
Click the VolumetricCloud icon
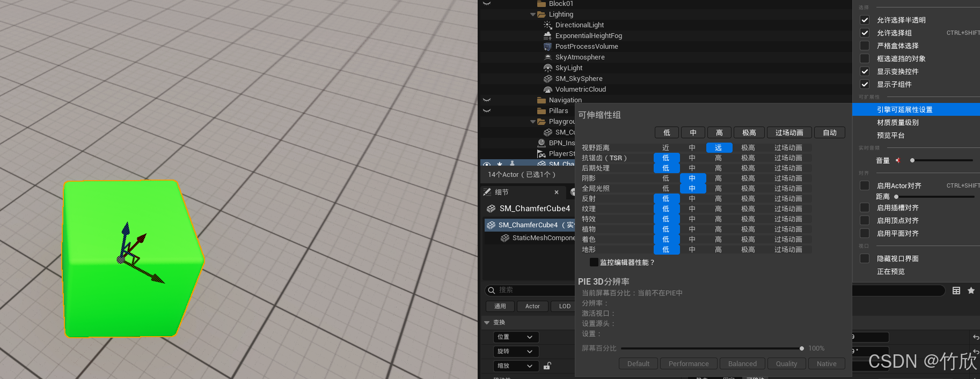pyautogui.click(x=547, y=90)
